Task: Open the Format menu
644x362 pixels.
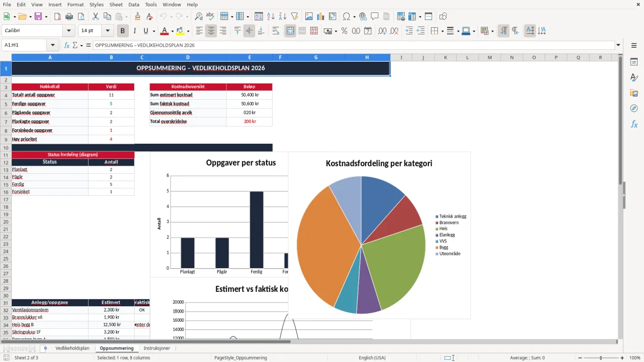Action: [x=76, y=4]
